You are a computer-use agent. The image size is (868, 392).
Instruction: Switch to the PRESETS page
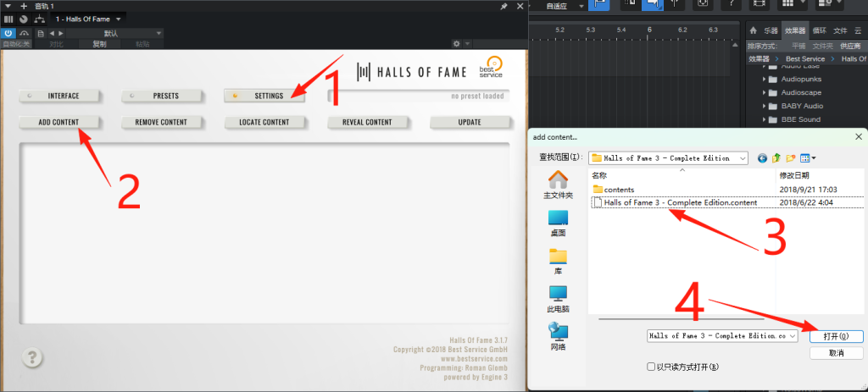(x=162, y=96)
